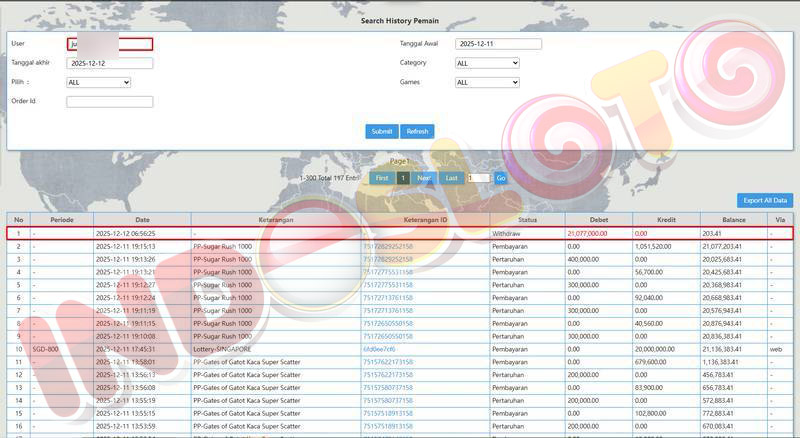
Task: Open the Category dropdown
Action: click(x=487, y=63)
